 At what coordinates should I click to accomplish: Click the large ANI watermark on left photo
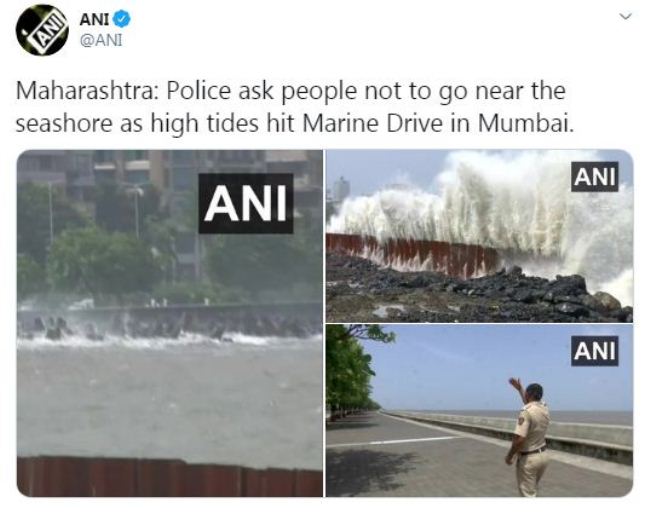pyautogui.click(x=246, y=203)
